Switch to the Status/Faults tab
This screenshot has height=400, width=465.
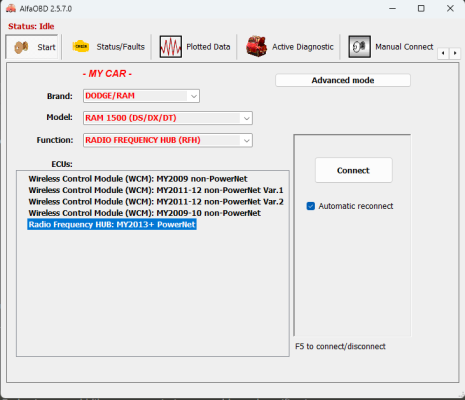(x=109, y=47)
